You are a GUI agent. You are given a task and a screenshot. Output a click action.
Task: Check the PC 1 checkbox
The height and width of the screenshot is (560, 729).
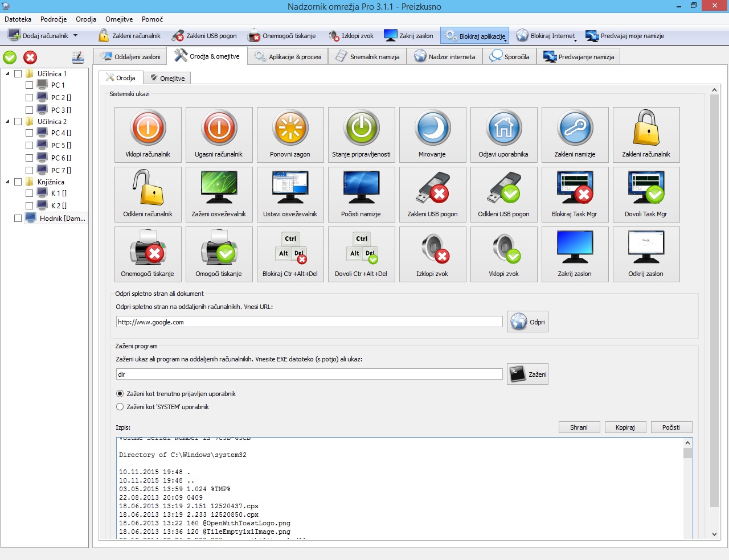click(x=29, y=85)
